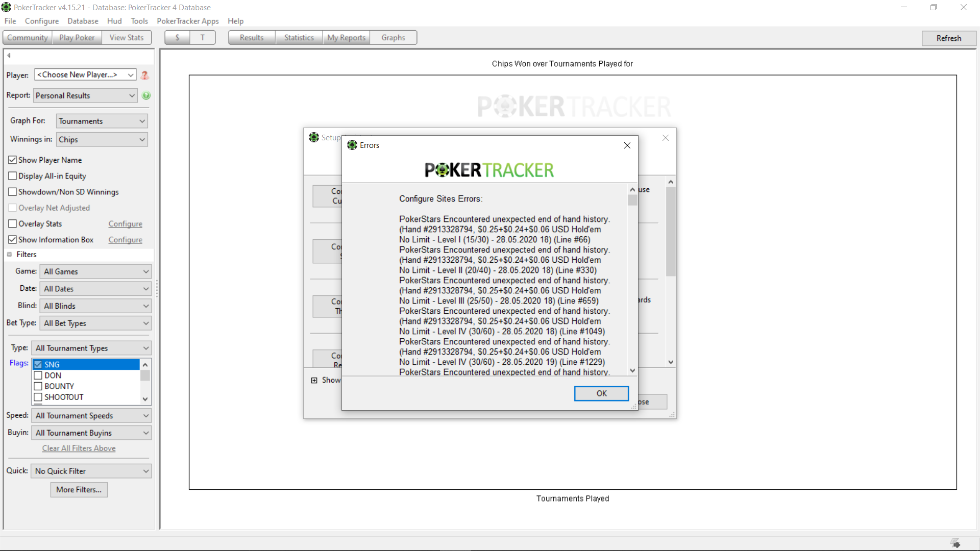
Task: Switch to the My Reports tab
Action: pos(347,38)
